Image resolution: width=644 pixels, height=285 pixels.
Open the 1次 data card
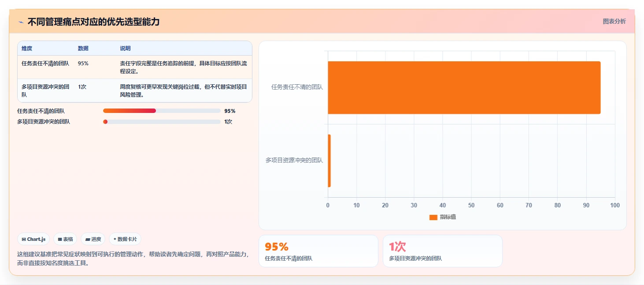(x=442, y=251)
